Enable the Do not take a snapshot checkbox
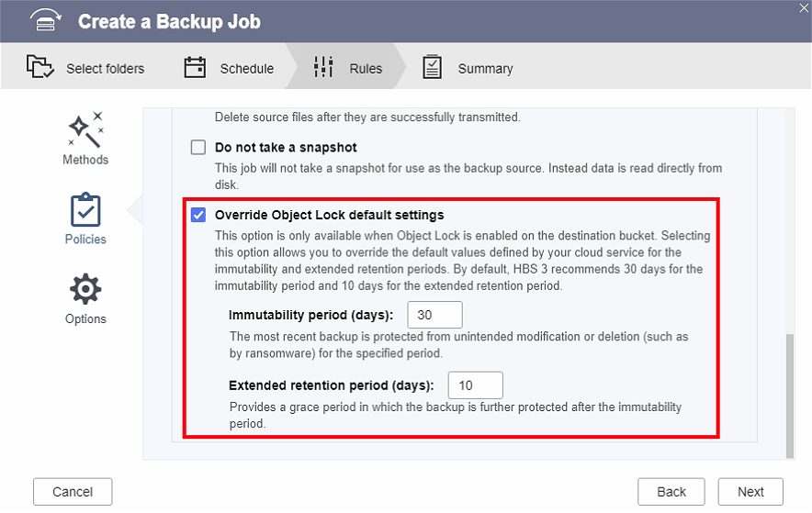Viewport: 812px width, 513px height. coord(198,148)
